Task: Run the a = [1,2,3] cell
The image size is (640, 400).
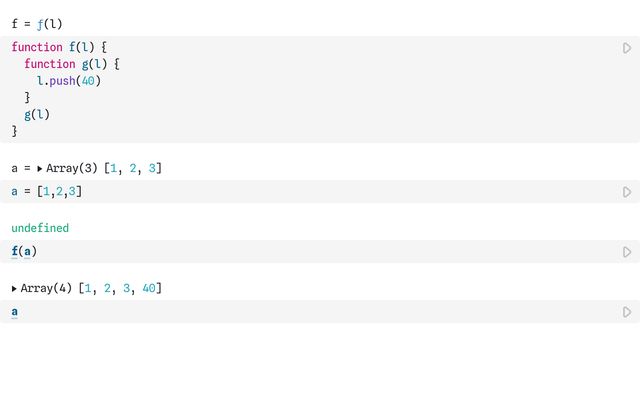Action: [627, 192]
